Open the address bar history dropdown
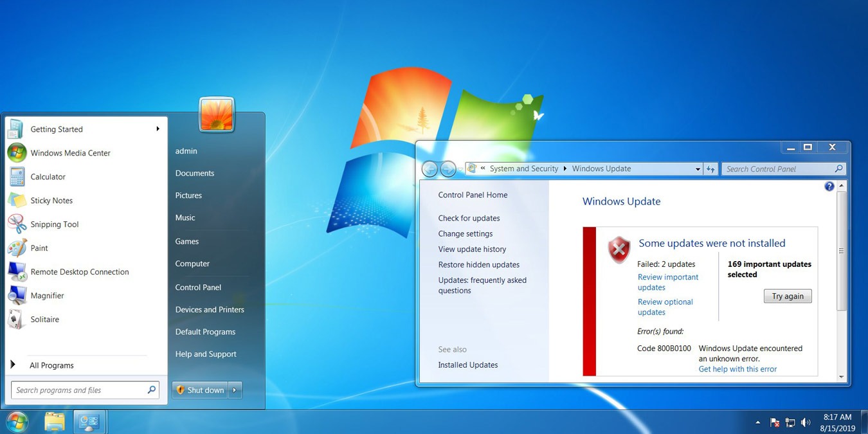This screenshot has height=434, width=868. click(x=698, y=168)
